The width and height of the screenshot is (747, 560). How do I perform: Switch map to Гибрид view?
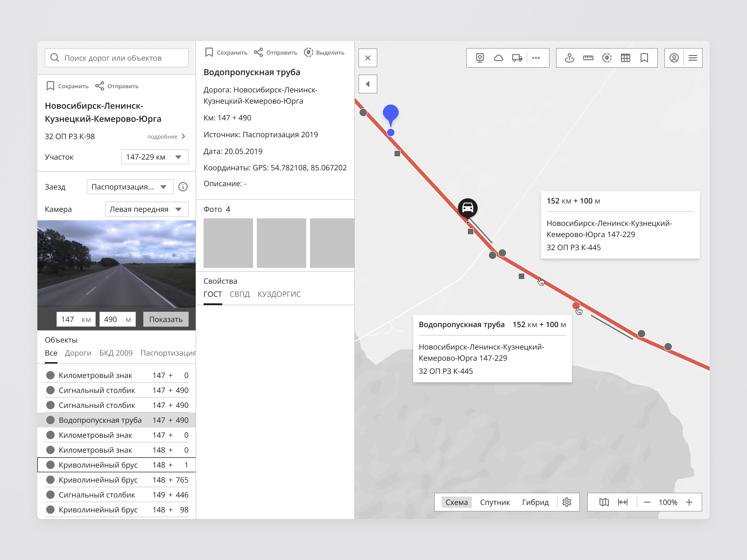536,502
